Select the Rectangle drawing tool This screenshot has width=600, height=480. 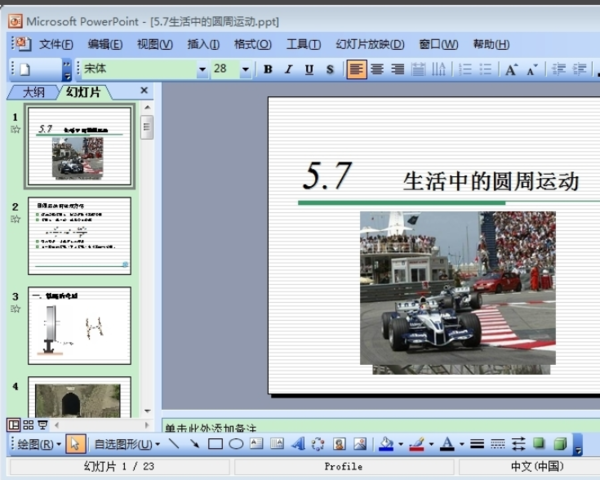[x=215, y=444]
